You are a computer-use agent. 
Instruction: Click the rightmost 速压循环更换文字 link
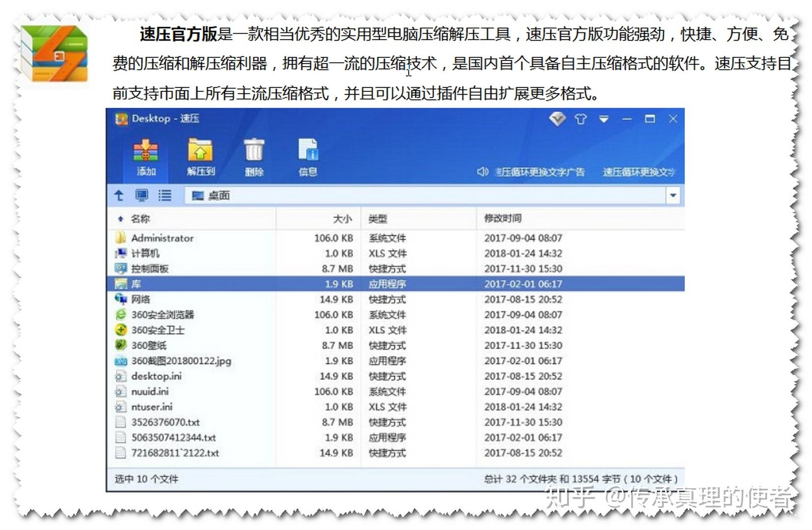pos(639,172)
